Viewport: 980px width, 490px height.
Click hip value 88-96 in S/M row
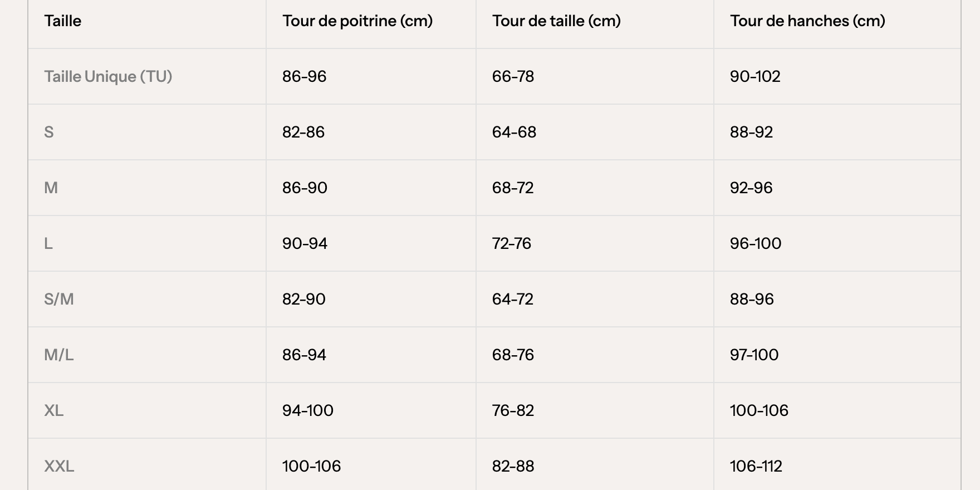pos(752,299)
